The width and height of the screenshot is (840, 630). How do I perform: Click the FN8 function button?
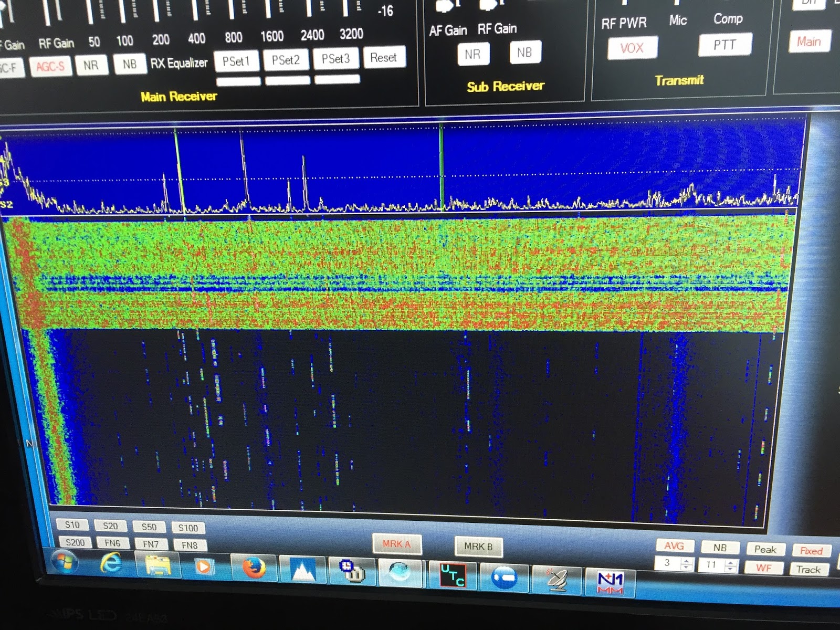190,545
